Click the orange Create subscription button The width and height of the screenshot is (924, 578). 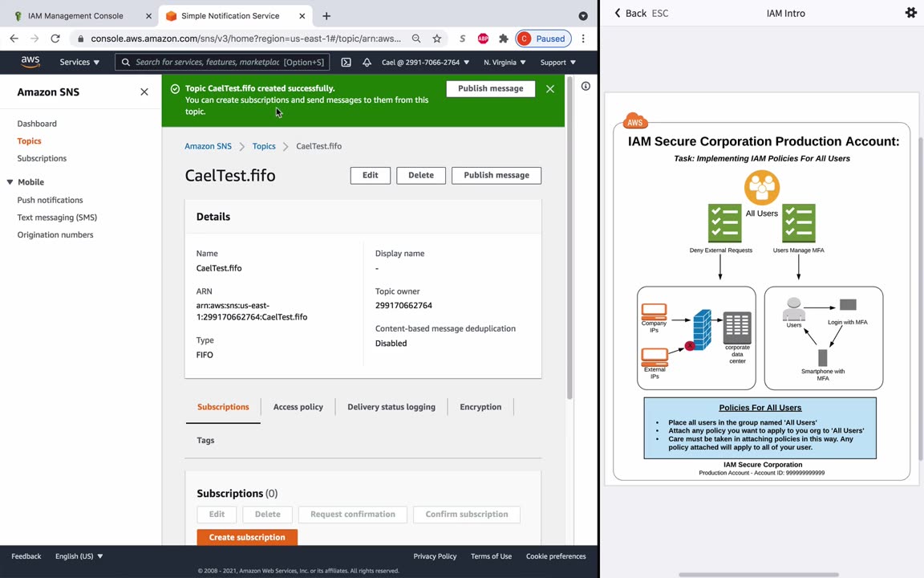pyautogui.click(x=247, y=537)
